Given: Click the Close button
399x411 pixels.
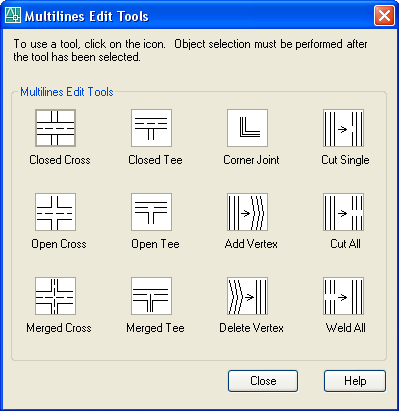Looking at the screenshot, I should click(x=263, y=381).
